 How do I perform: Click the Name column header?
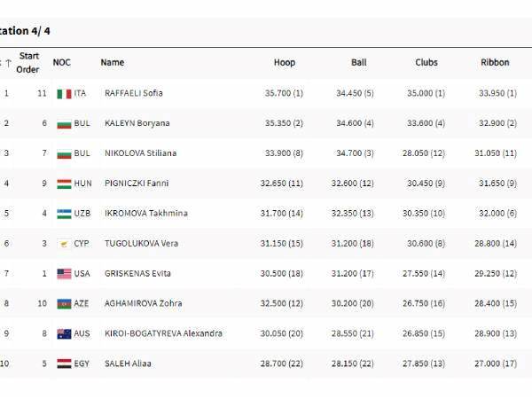tap(112, 63)
